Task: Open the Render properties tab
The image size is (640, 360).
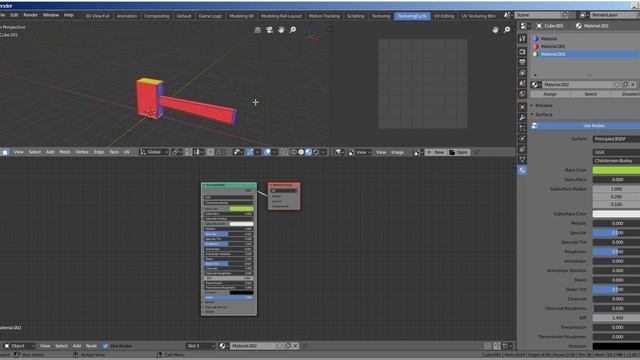Action: coord(522,52)
